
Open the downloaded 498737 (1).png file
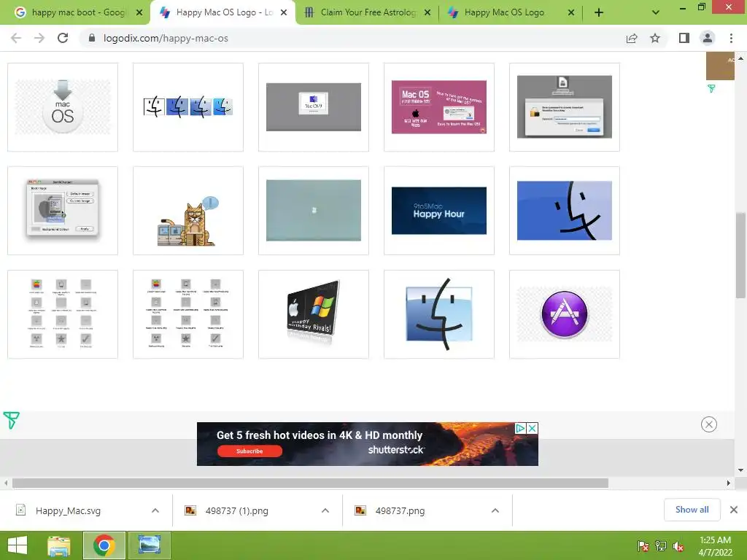tap(237, 510)
